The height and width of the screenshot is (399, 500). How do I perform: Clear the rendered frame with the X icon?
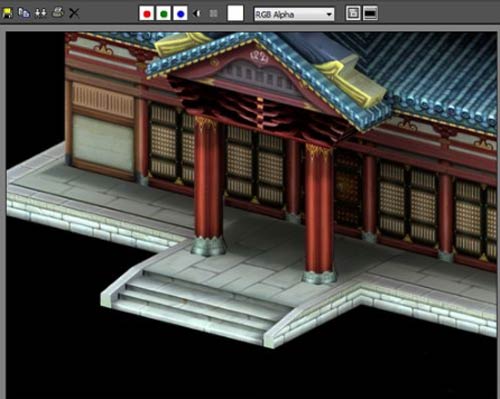[74, 13]
